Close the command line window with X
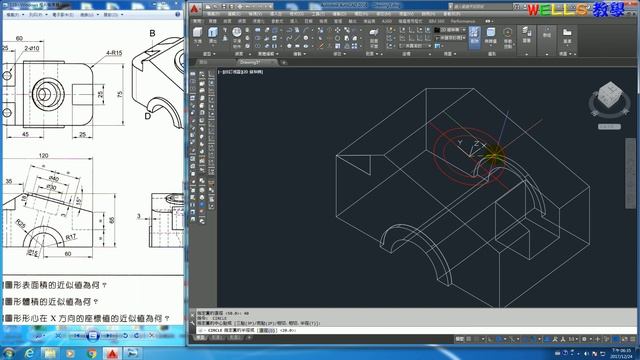Image resolution: width=640 pixels, height=360 pixels. point(193,314)
